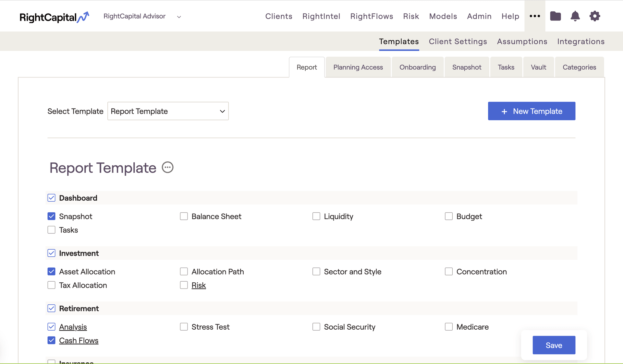
Task: Open notifications bell
Action: (575, 16)
